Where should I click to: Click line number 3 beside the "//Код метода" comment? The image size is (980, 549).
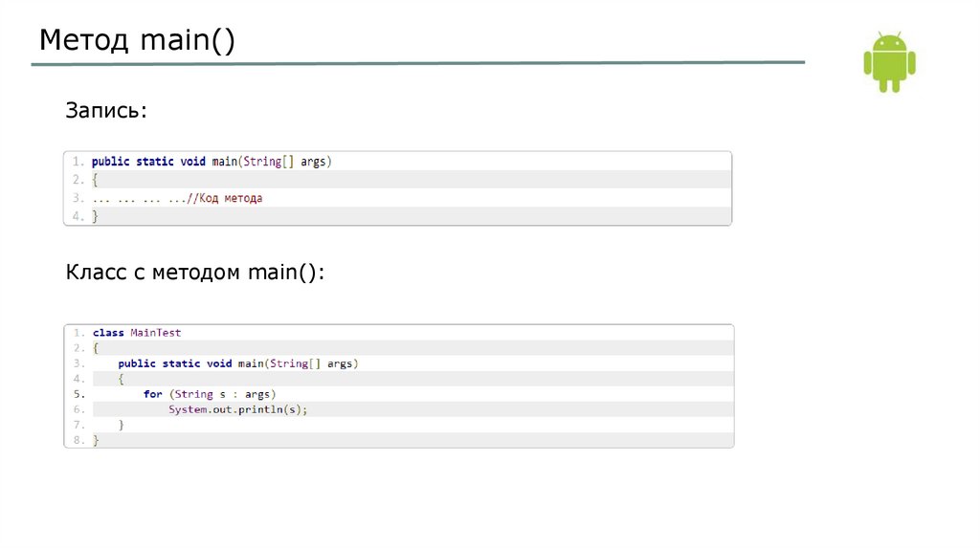(78, 198)
